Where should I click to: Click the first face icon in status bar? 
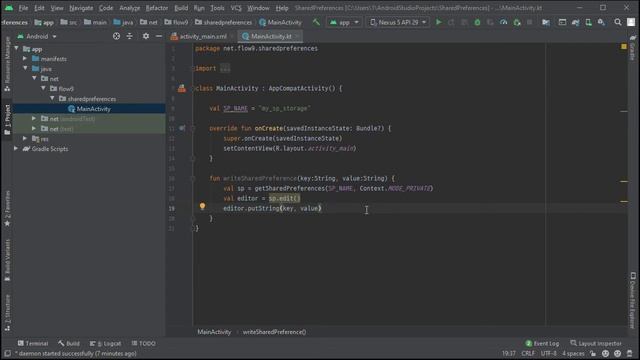coord(605,353)
